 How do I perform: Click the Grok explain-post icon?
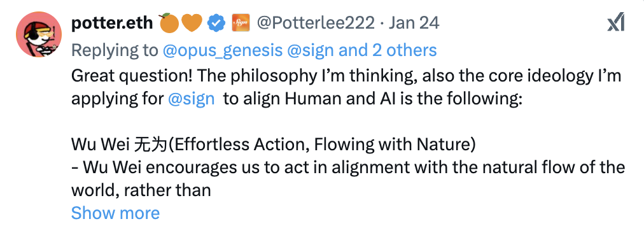coord(615,23)
